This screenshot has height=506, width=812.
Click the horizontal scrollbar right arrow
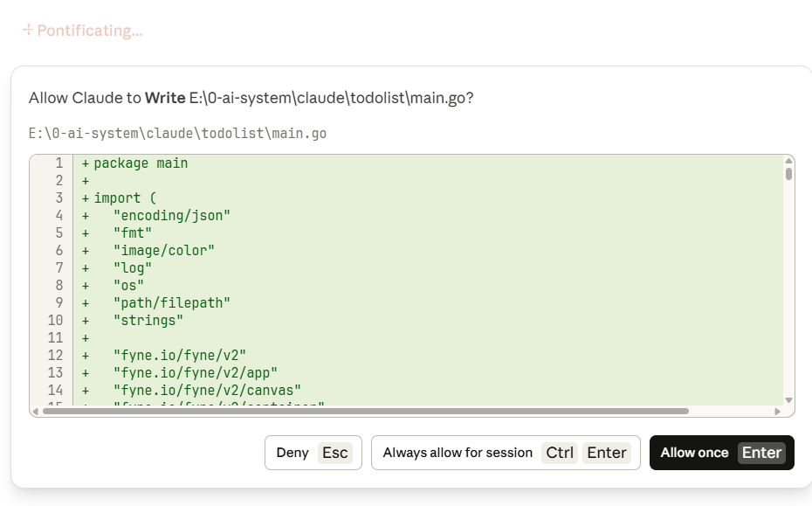click(x=777, y=411)
